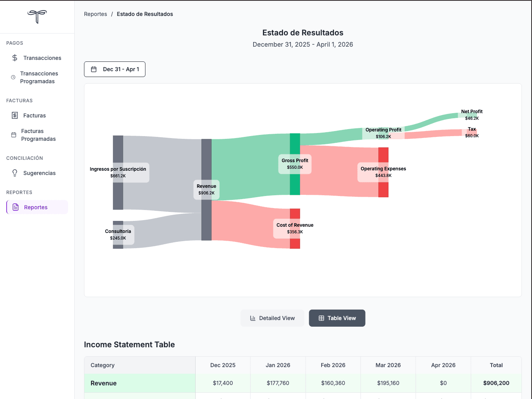Click the lightbulb icon beside Sugerencias
532x399 pixels.
15,173
